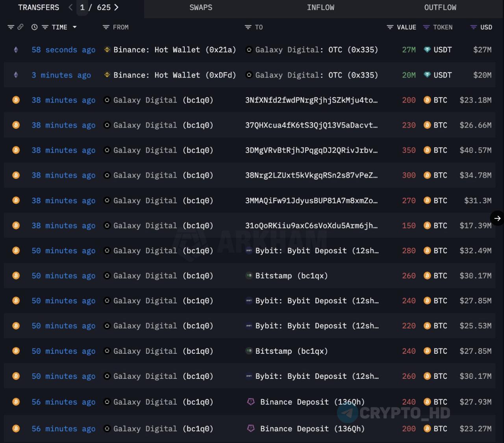504x443 pixels.
Task: Click Binance logo beside Hot Wallet (0xDFd)
Action: 107,75
